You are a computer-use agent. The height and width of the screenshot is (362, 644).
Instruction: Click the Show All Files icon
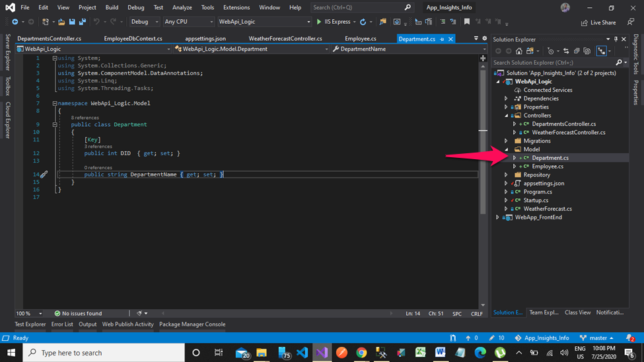[587, 51]
